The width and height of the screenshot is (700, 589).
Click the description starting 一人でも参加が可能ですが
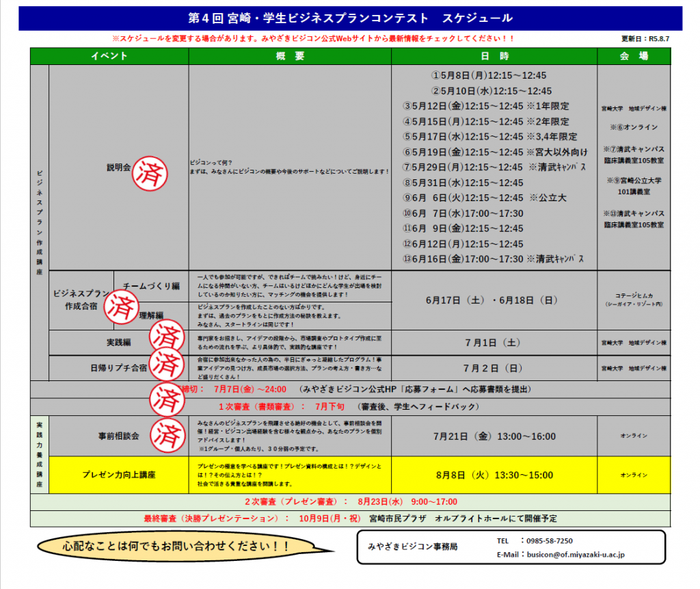(290, 286)
